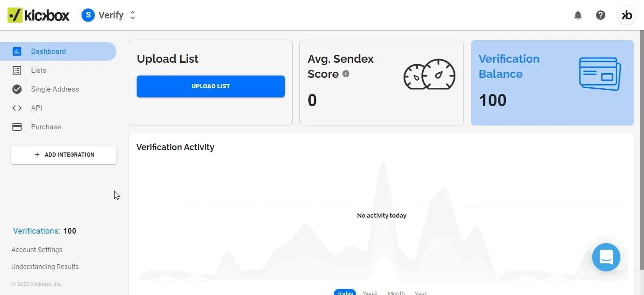Open Account Settings link
Screen dimensions: 644x295
pos(37,250)
